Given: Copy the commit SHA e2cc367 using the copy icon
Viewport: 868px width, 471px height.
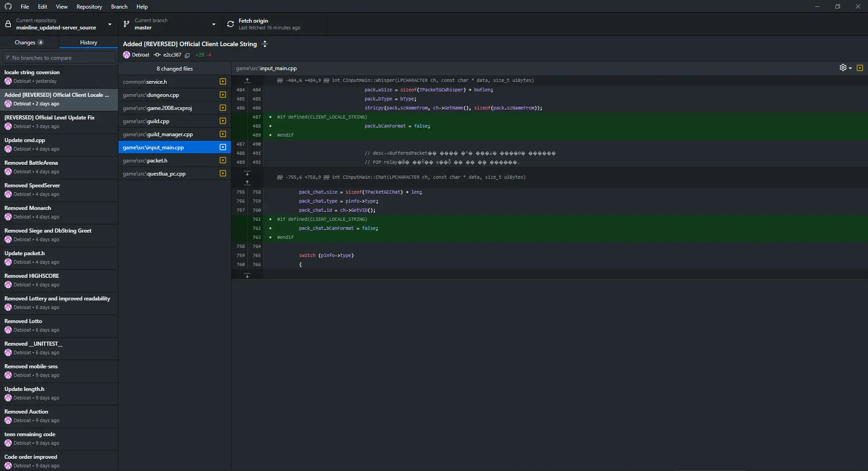Looking at the screenshot, I should tap(187, 55).
